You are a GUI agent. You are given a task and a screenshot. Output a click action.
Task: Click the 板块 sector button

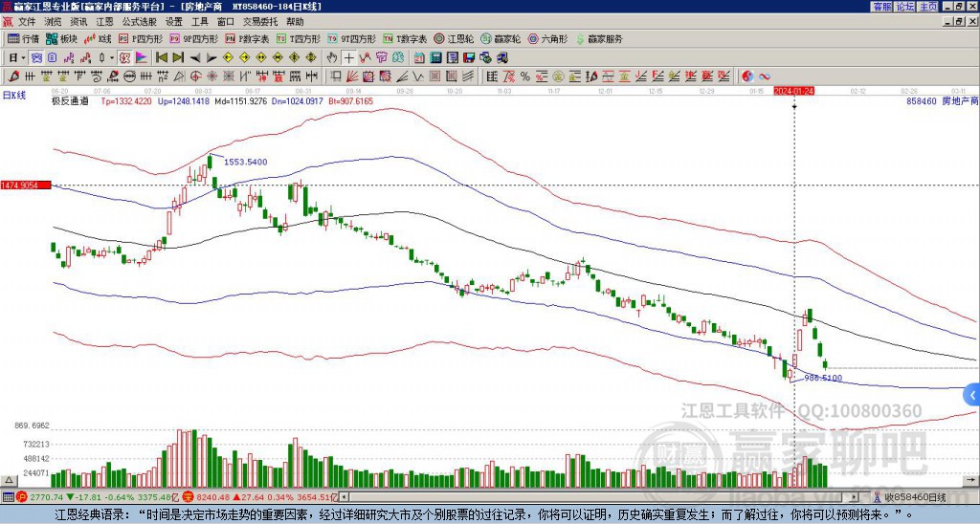tap(61, 38)
